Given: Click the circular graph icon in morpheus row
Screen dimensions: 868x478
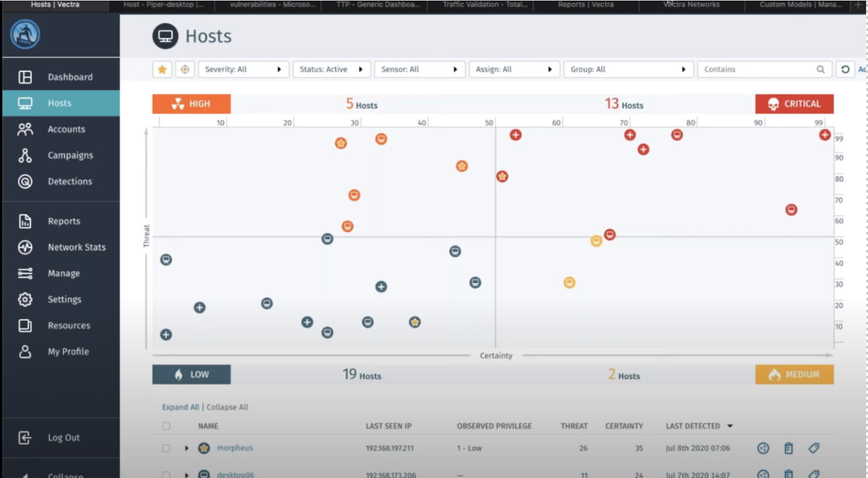Looking at the screenshot, I should pyautogui.click(x=763, y=448).
